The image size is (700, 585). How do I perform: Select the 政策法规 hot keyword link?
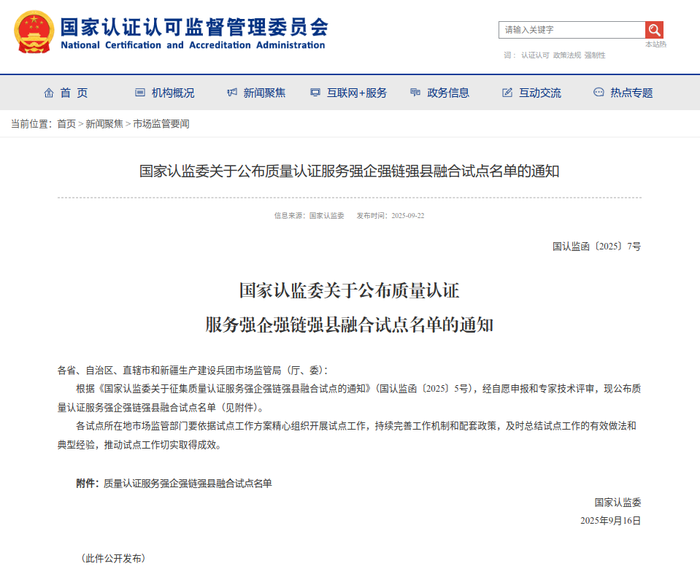(567, 55)
